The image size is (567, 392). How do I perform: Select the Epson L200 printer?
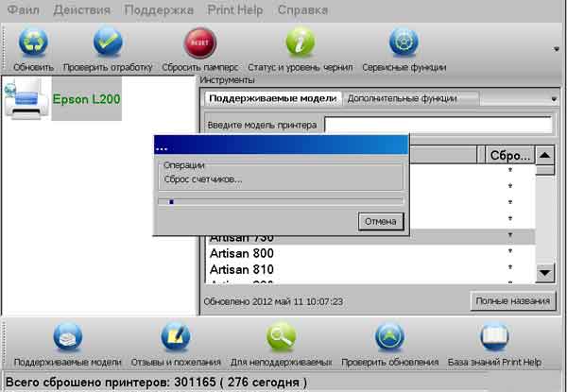click(x=86, y=98)
